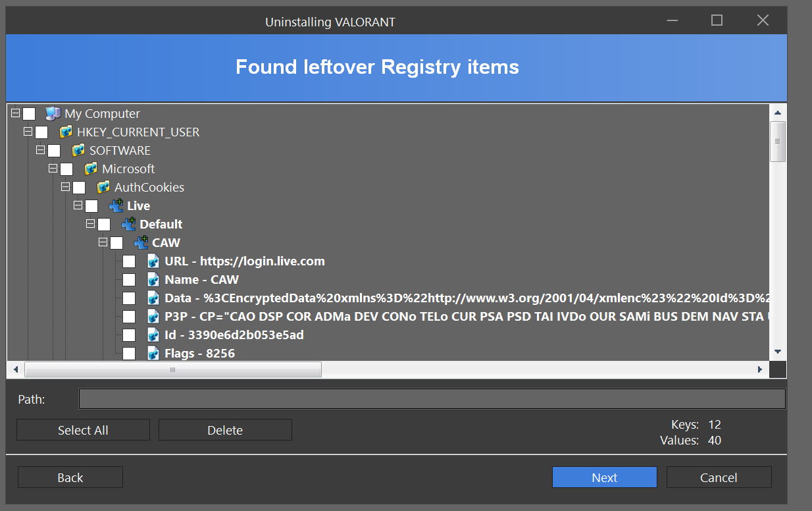Click the Path text field
The height and width of the screenshot is (511, 812).
432,399
